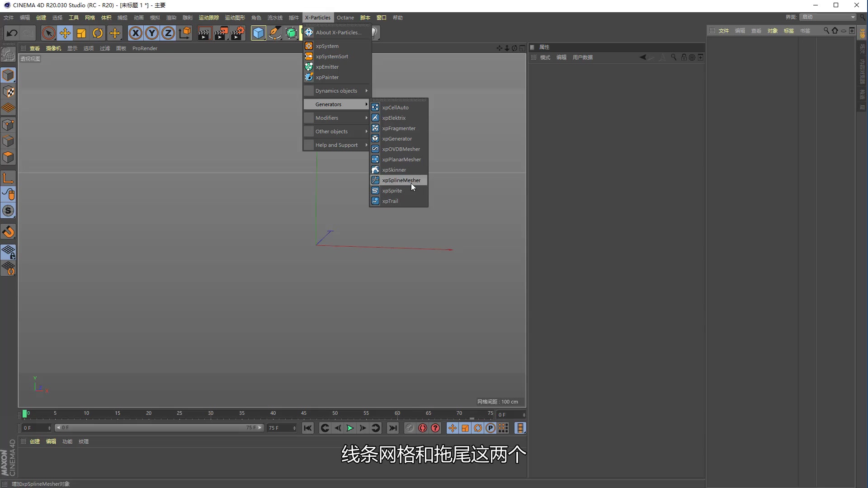Click the Undo arrow icon
The image size is (868, 488).
click(x=11, y=33)
